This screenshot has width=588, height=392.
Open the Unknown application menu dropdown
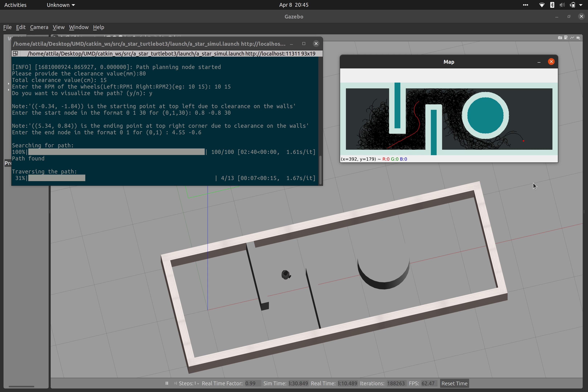61,5
